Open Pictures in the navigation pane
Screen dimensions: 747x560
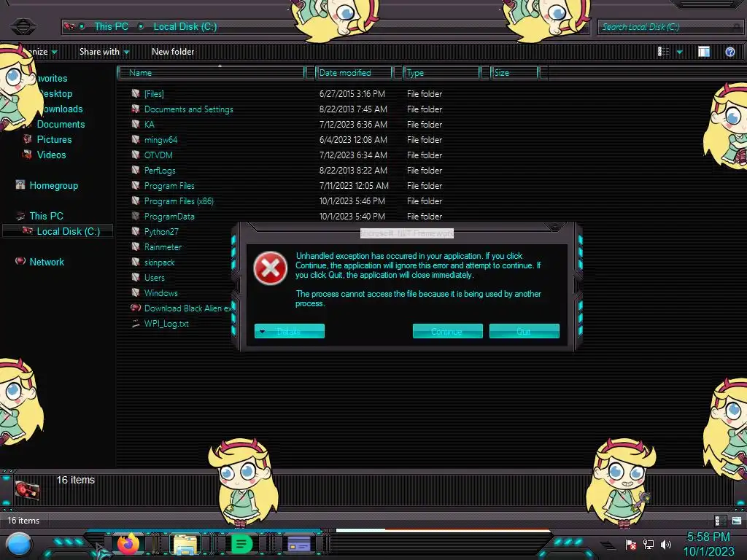54,139
